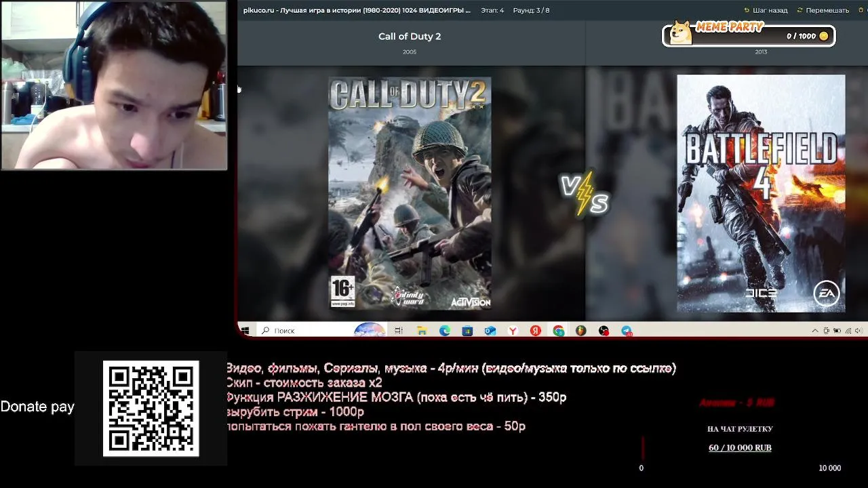This screenshot has height=488, width=868.
Task: Click the speaker volume icon in system tray
Action: 859,331
